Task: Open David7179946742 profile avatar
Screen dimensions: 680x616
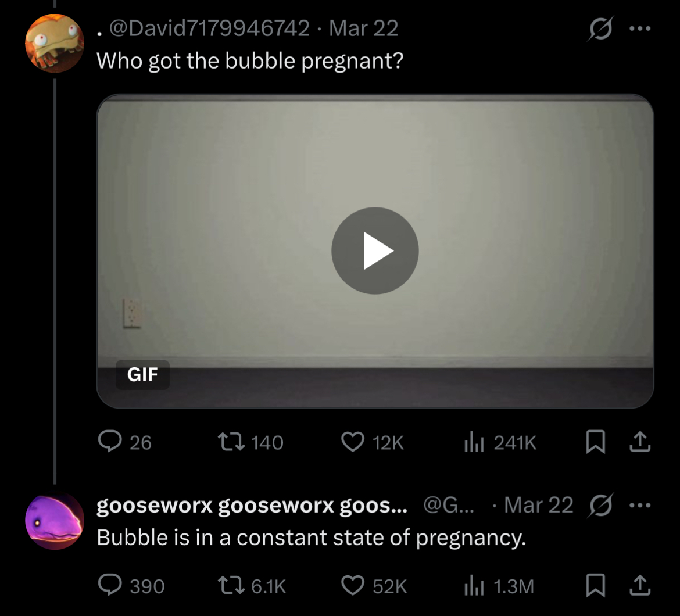Action: pos(55,43)
